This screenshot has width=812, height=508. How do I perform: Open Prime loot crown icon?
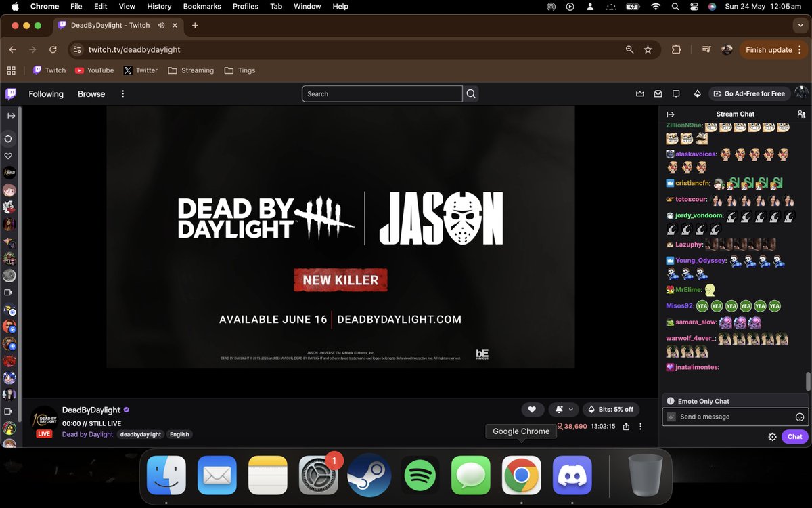(x=640, y=93)
